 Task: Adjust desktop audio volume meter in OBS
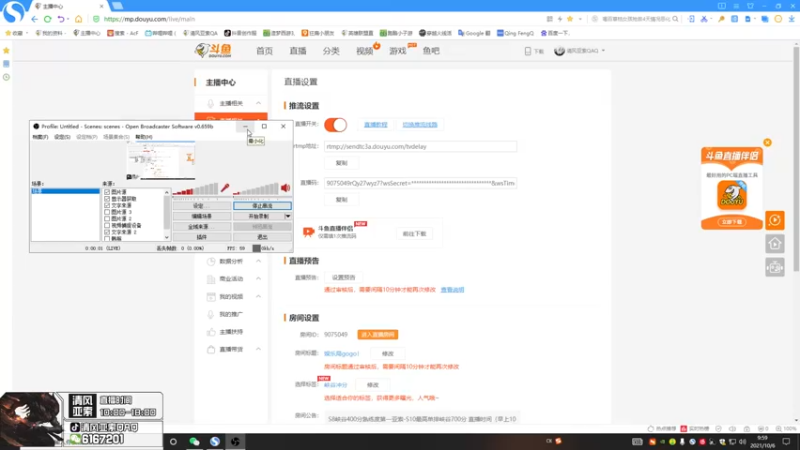[x=256, y=189]
